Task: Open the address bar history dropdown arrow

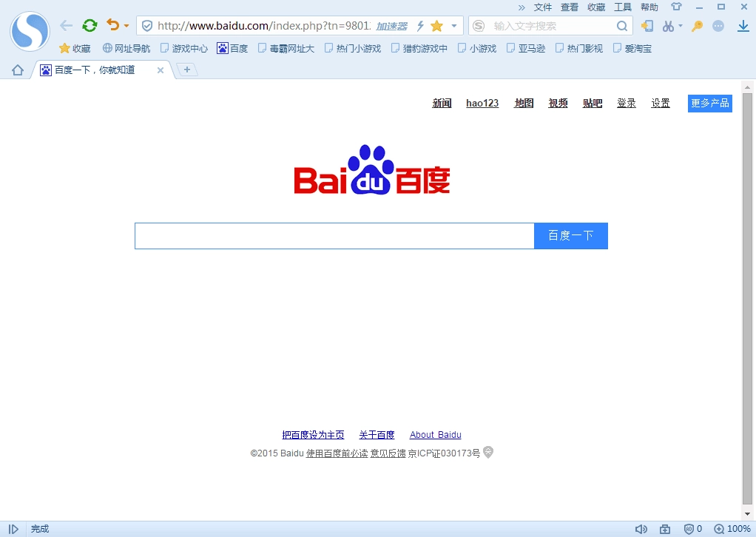Action: [x=453, y=26]
